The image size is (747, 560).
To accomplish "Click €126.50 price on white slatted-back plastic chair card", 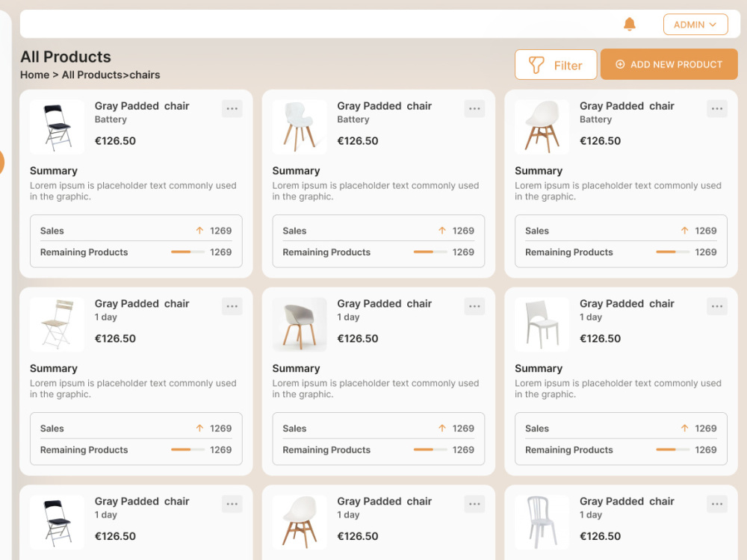I will pyautogui.click(x=601, y=536).
